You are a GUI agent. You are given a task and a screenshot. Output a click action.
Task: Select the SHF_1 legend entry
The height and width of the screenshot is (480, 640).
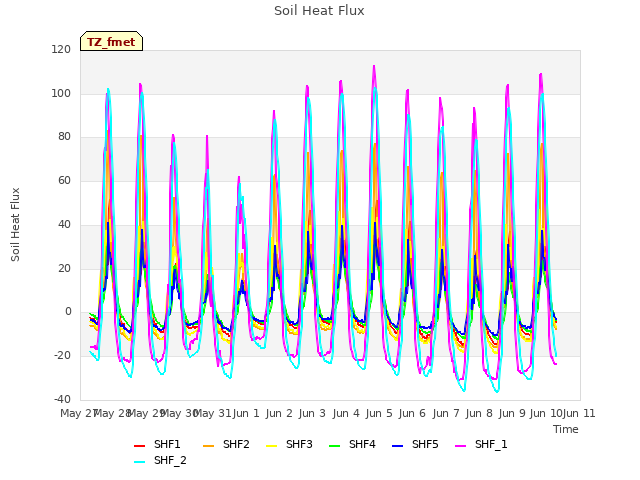481,444
